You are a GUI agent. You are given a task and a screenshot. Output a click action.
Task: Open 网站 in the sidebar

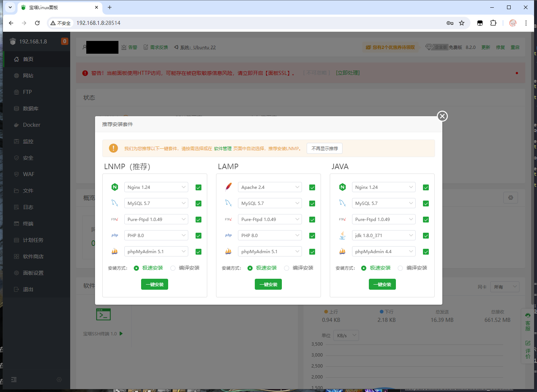(x=37, y=76)
